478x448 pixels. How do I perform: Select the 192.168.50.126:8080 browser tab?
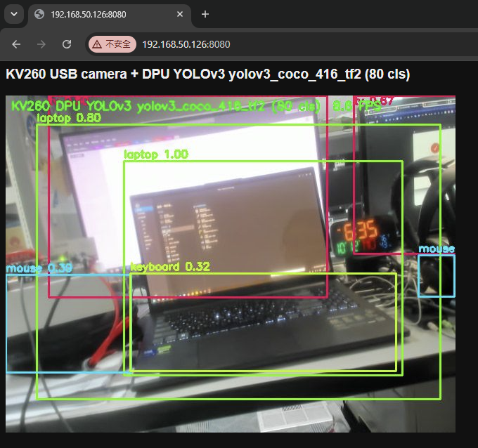click(110, 14)
